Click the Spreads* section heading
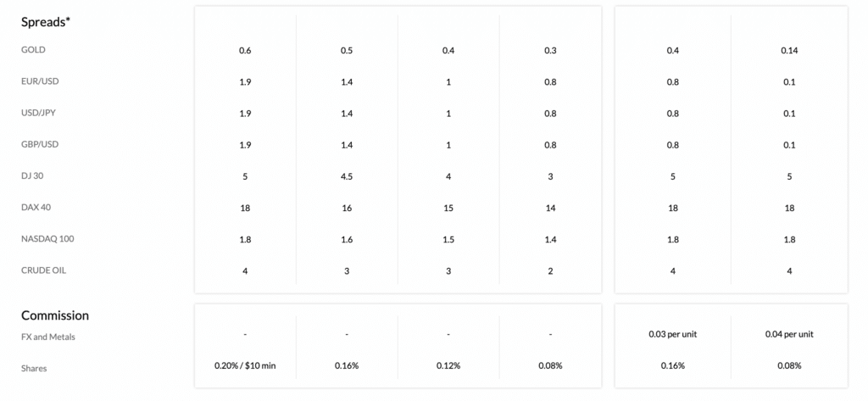 pos(46,22)
